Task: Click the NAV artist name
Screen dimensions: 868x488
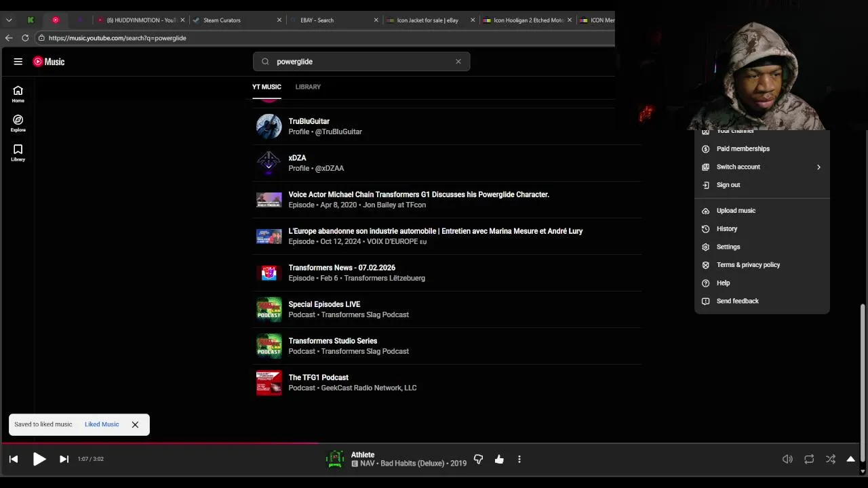Action: point(367,464)
